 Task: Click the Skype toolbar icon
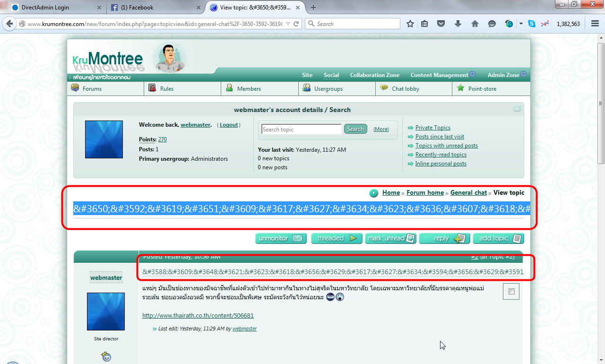point(532,24)
